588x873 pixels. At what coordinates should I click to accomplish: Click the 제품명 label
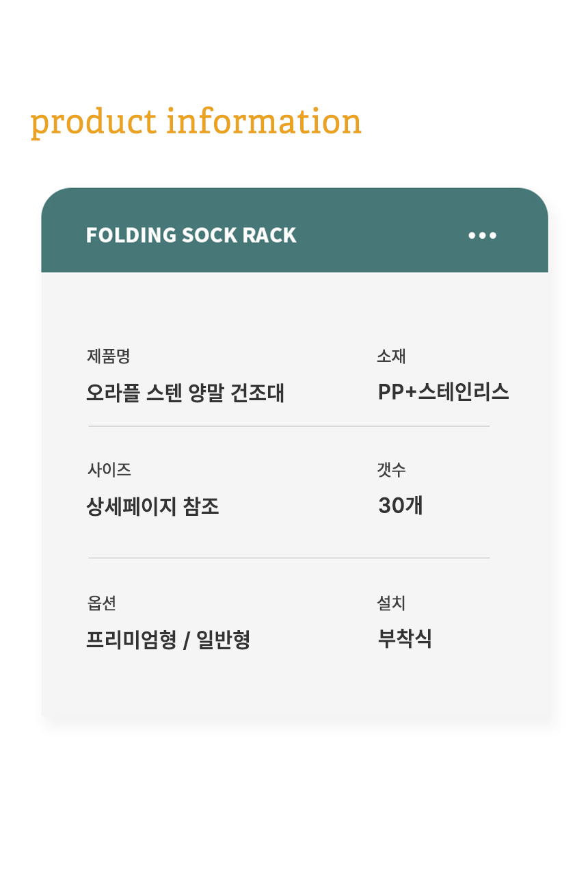pos(108,356)
